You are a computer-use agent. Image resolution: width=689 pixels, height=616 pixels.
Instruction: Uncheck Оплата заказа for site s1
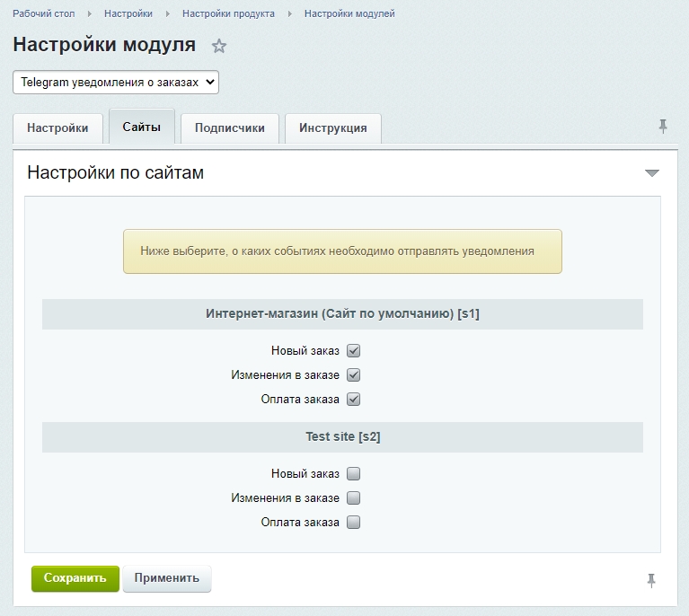click(x=354, y=399)
